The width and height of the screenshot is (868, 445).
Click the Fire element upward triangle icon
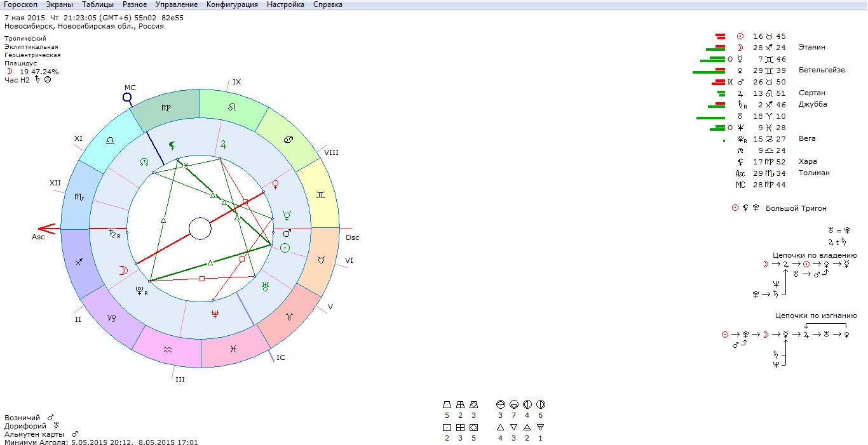tap(500, 427)
